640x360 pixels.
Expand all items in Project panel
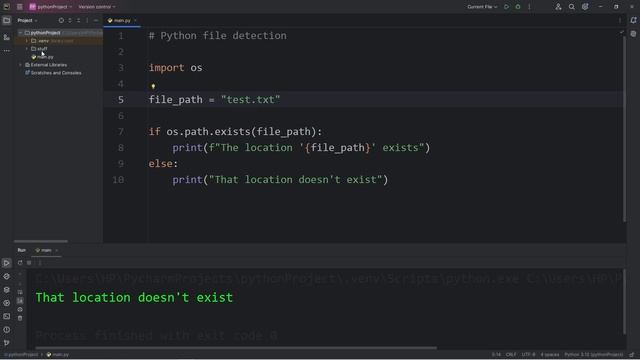70,20
